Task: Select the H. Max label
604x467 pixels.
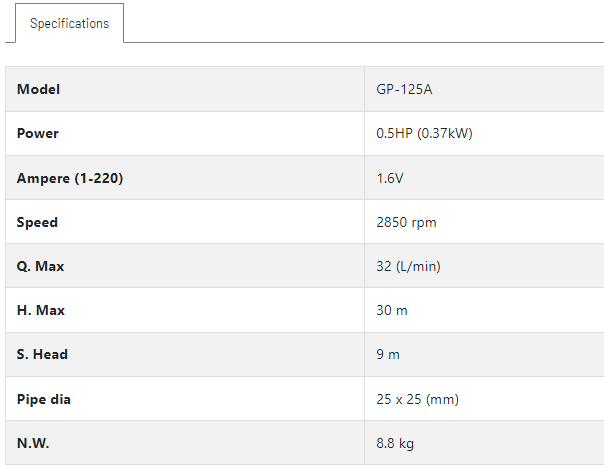Action: click(x=41, y=310)
